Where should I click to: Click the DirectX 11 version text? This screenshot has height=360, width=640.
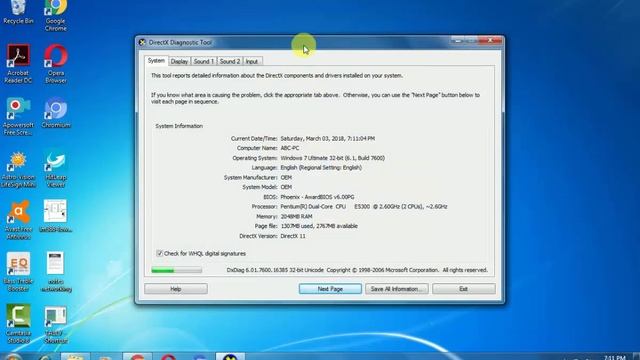click(x=293, y=236)
